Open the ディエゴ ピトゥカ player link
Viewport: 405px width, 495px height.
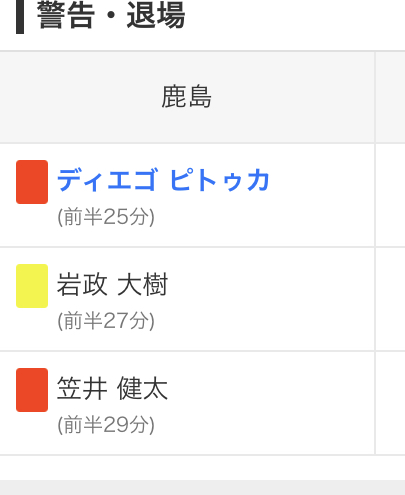point(163,180)
